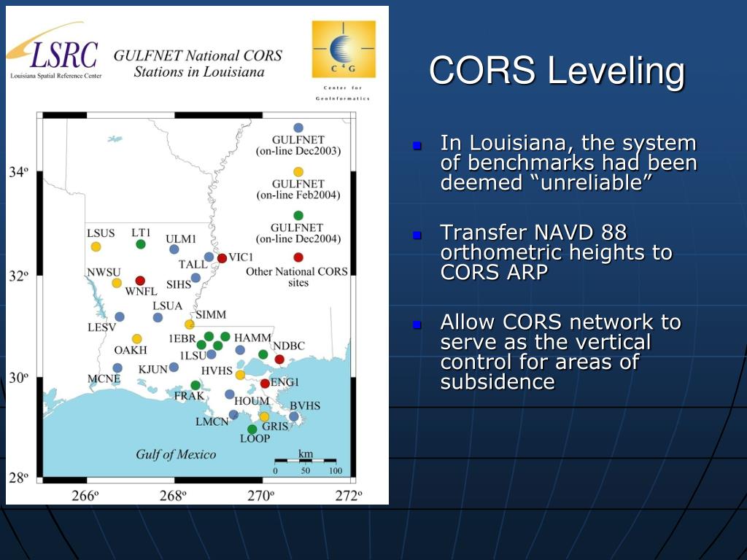Pick the red legend dot for Other National CORS

pyautogui.click(x=298, y=257)
